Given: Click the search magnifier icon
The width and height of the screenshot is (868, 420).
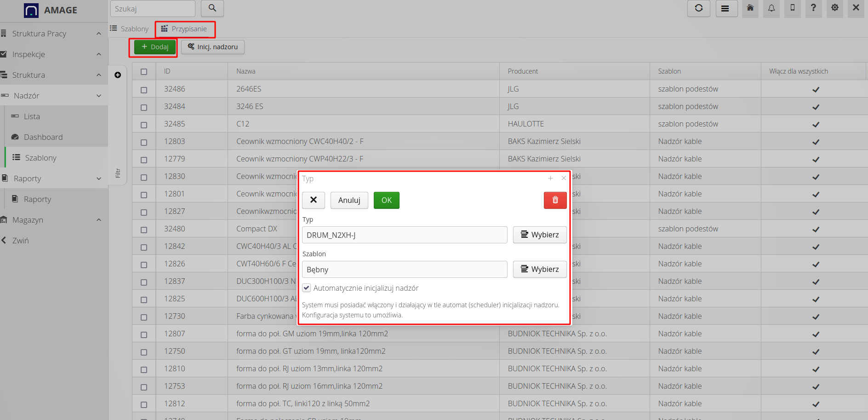Looking at the screenshot, I should click(x=212, y=8).
